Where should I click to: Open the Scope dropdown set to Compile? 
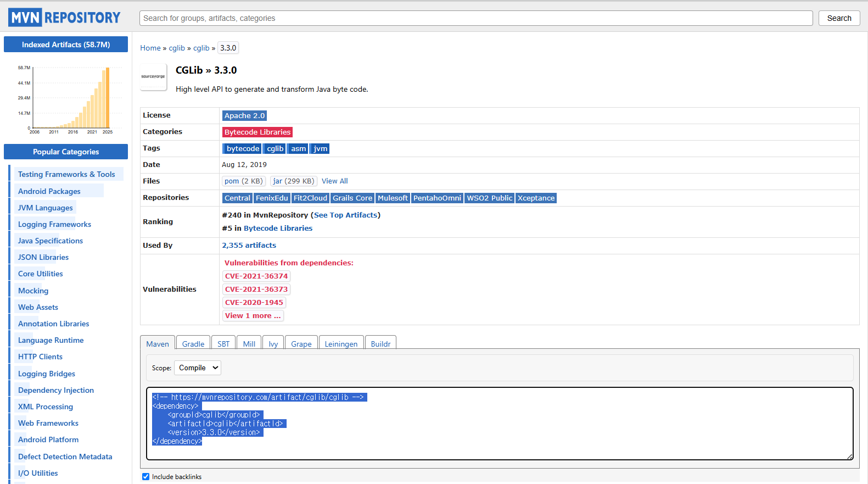point(198,368)
